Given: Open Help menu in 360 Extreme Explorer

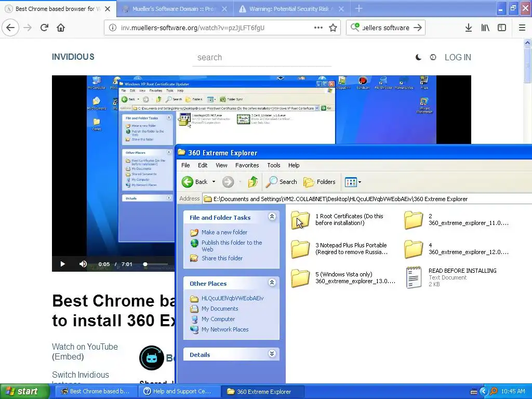Looking at the screenshot, I should [294, 165].
